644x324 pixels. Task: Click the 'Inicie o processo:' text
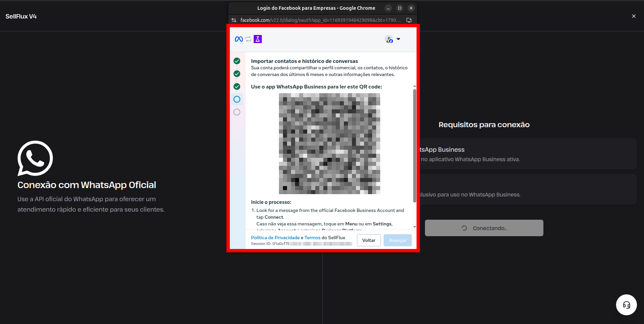271,202
